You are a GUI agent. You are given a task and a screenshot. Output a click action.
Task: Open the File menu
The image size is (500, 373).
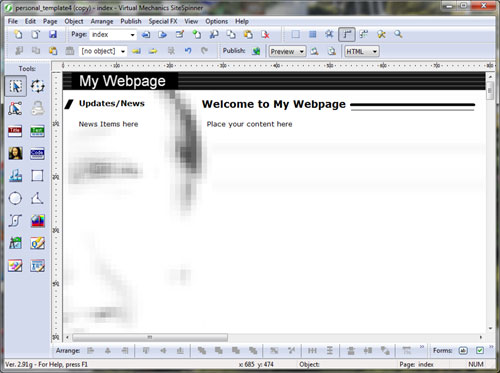[13, 21]
